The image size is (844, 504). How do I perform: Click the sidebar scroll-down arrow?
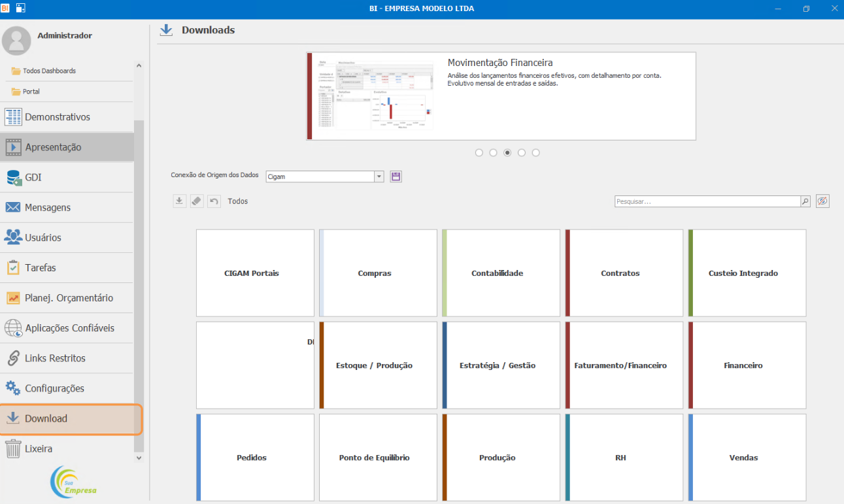(138, 458)
